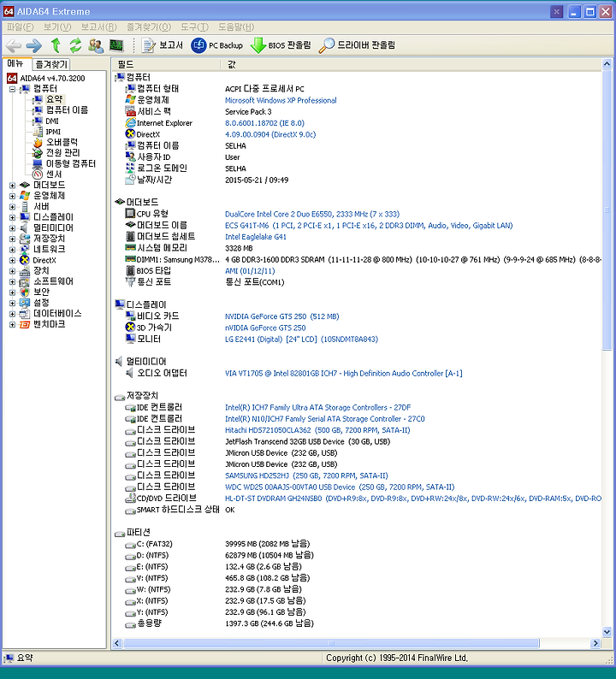Select IPMI in the tree
This screenshot has height=679, width=616.
point(53,132)
